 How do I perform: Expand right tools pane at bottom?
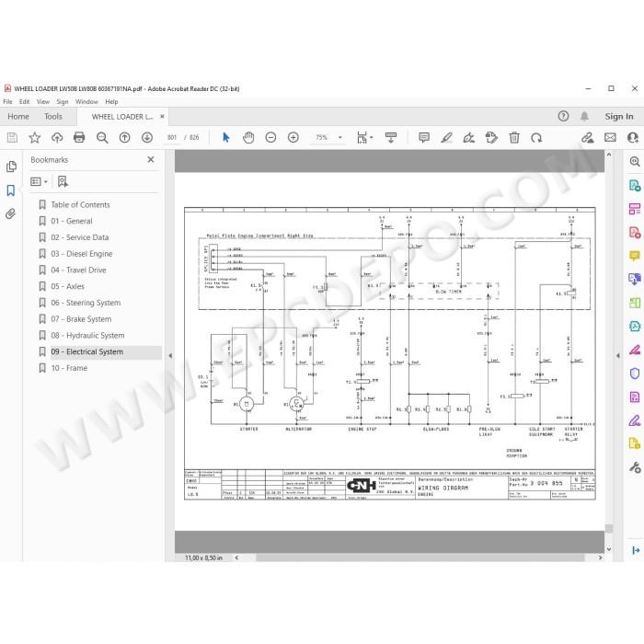pos(636,550)
